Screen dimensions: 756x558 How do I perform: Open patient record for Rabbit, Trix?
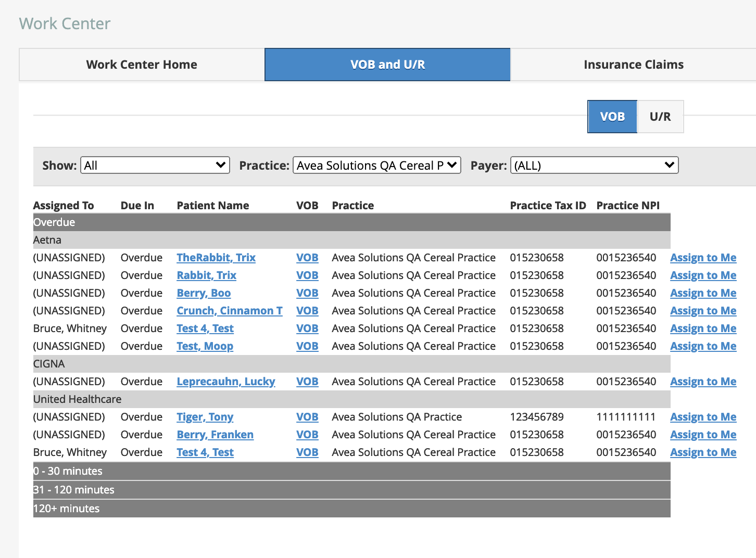[x=206, y=275]
